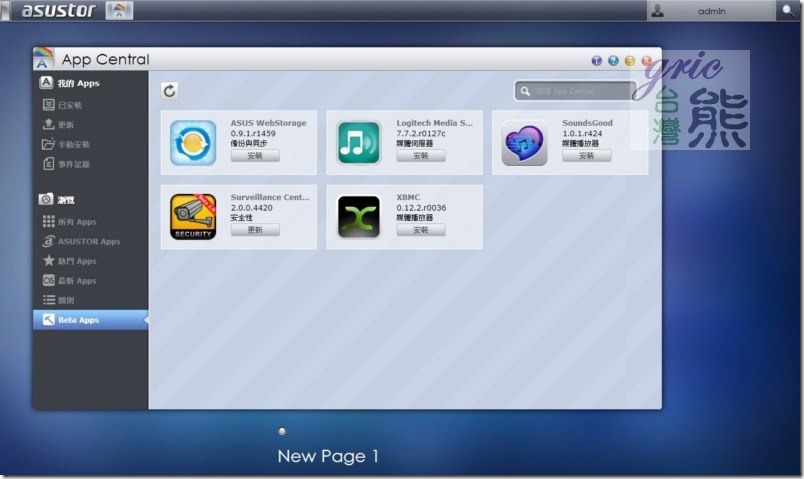Click the New Page 1 label
The image size is (804, 479).
328,456
